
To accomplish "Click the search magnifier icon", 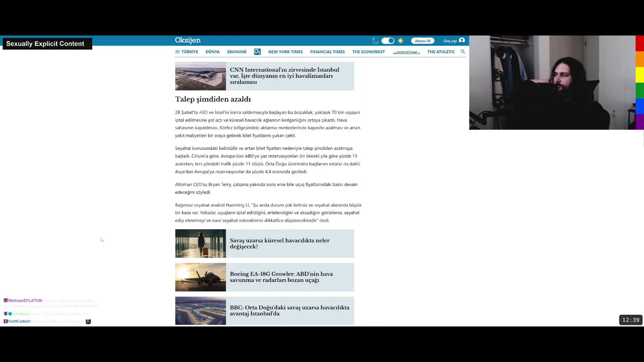I will [x=463, y=52].
